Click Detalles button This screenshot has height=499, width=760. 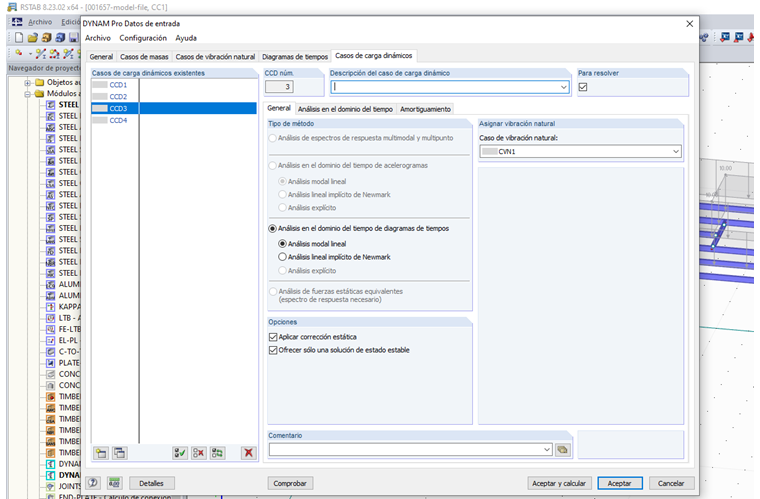(152, 483)
